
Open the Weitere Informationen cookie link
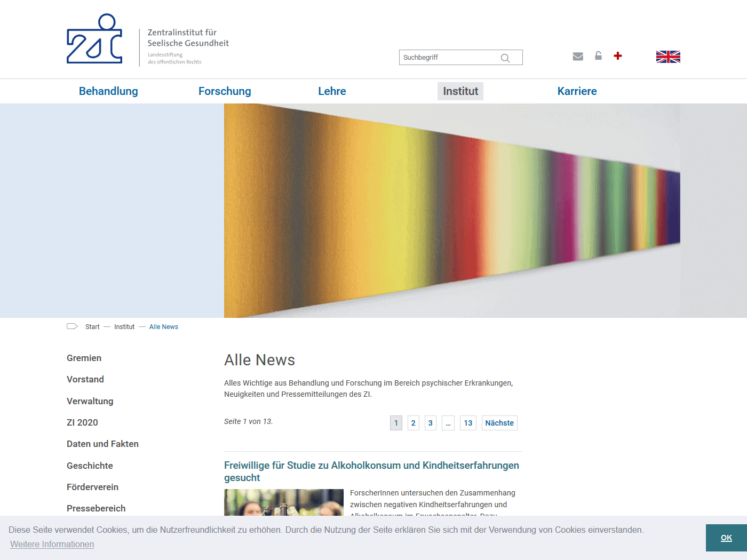tap(52, 544)
